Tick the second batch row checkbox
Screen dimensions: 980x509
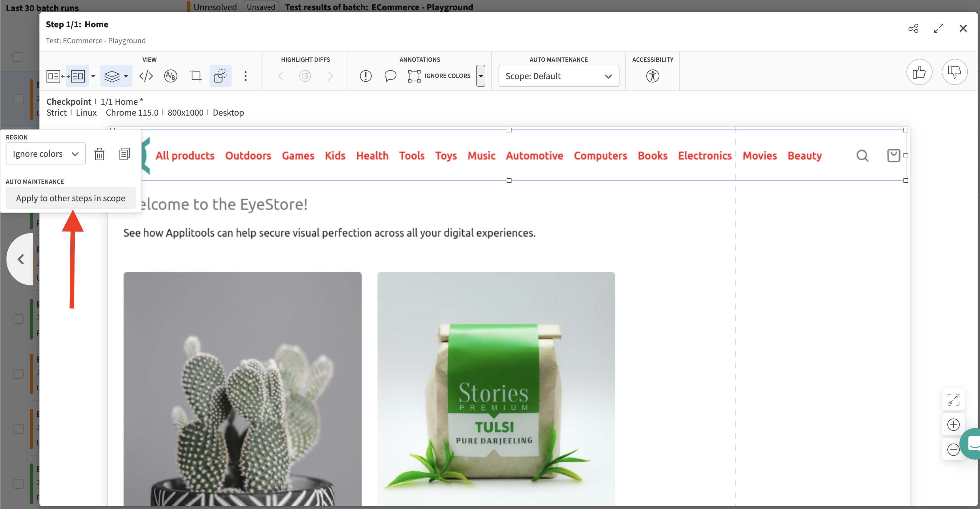[18, 99]
